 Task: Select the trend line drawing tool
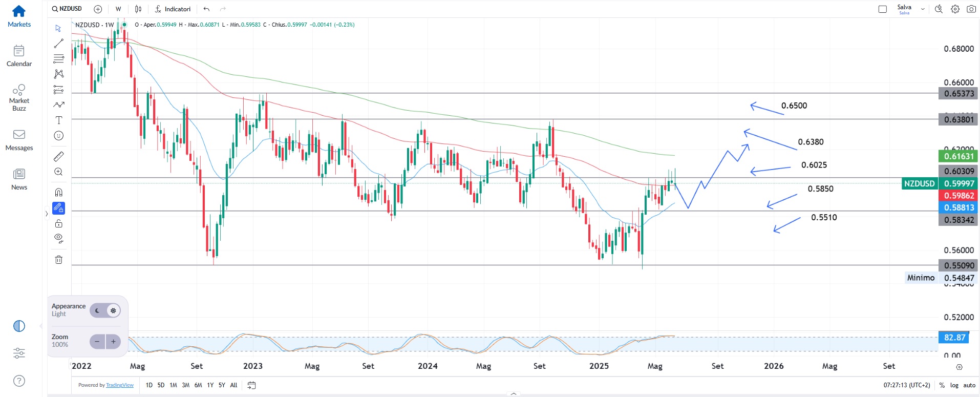[59, 44]
